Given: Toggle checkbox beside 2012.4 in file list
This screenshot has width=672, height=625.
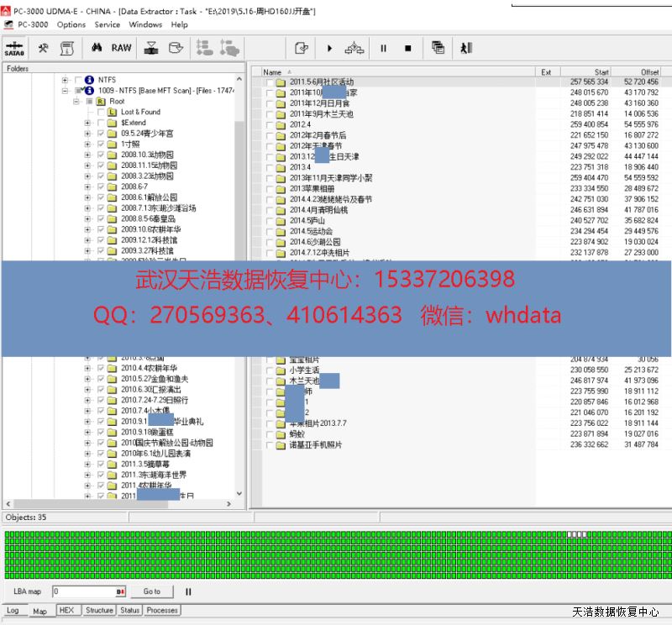Looking at the screenshot, I should [x=269, y=124].
